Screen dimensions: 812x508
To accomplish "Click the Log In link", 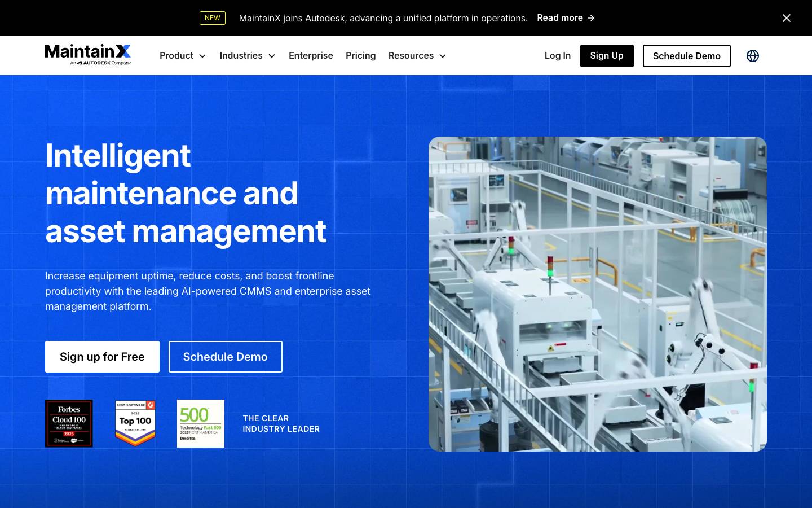I will pyautogui.click(x=558, y=56).
